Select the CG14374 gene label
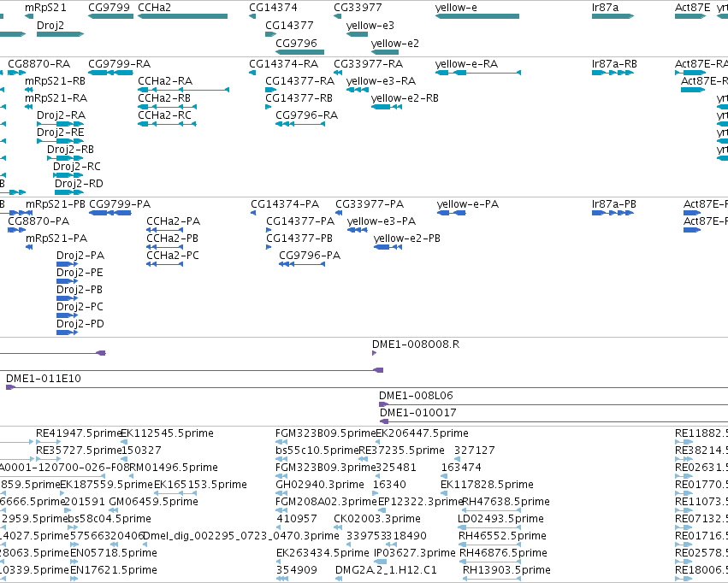Viewport: 728px width, 583px height. tap(273, 8)
